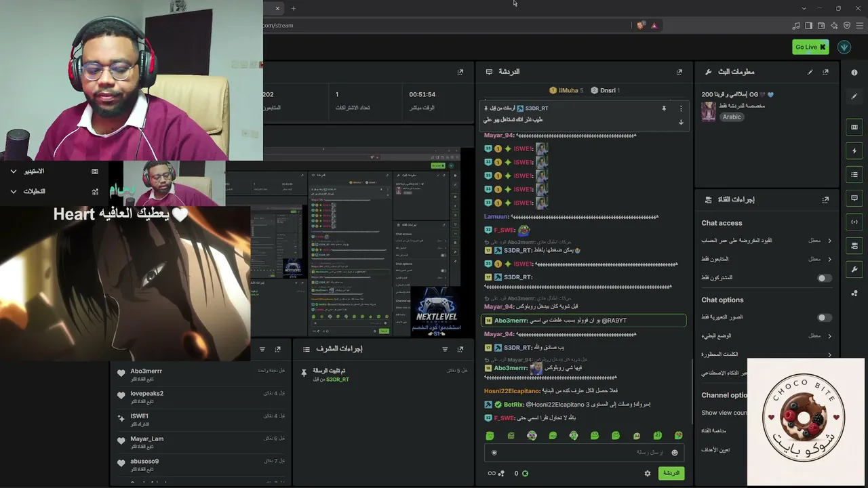Open the emoji picker in message box
The height and width of the screenshot is (488, 868).
coord(675,453)
